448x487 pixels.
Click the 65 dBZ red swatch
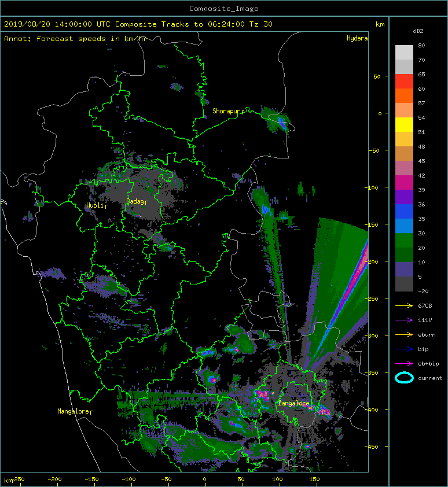(404, 82)
